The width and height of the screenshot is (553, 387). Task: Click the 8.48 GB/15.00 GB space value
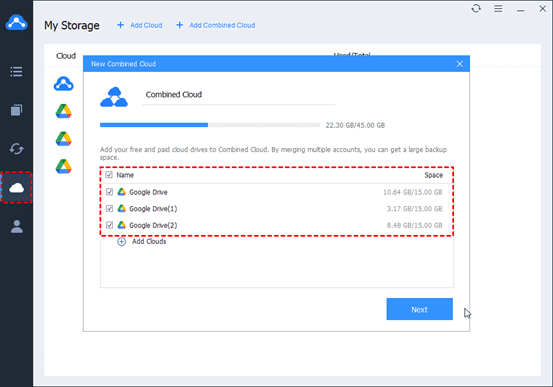tap(414, 225)
